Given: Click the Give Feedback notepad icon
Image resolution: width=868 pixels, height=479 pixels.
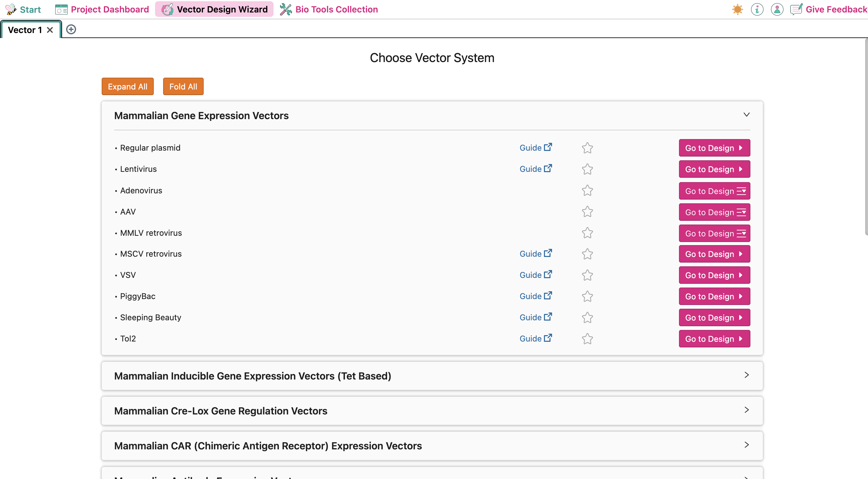Looking at the screenshot, I should 796,9.
